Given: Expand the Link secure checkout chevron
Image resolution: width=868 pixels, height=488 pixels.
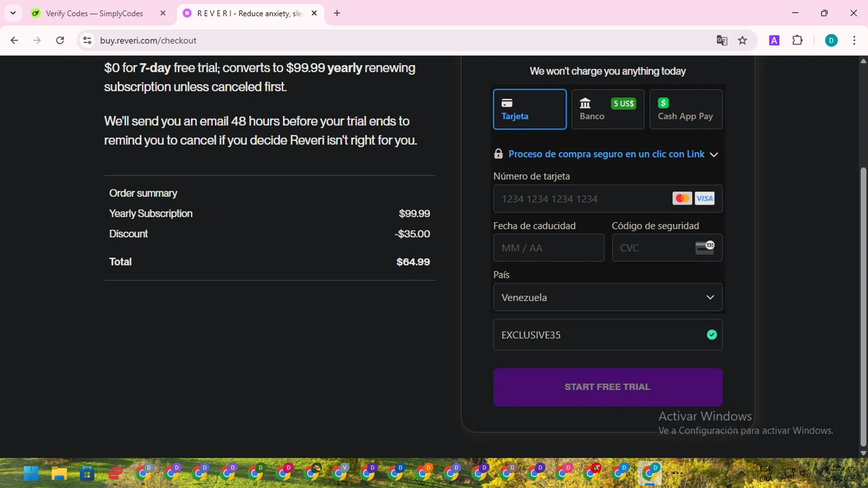Looking at the screenshot, I should 713,155.
